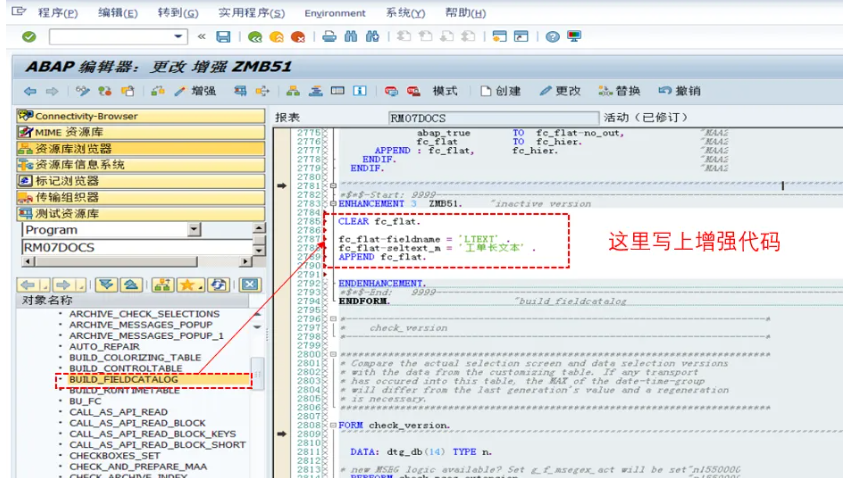Click the 替换 replace button
The width and height of the screenshot is (843, 478).
coord(619,91)
